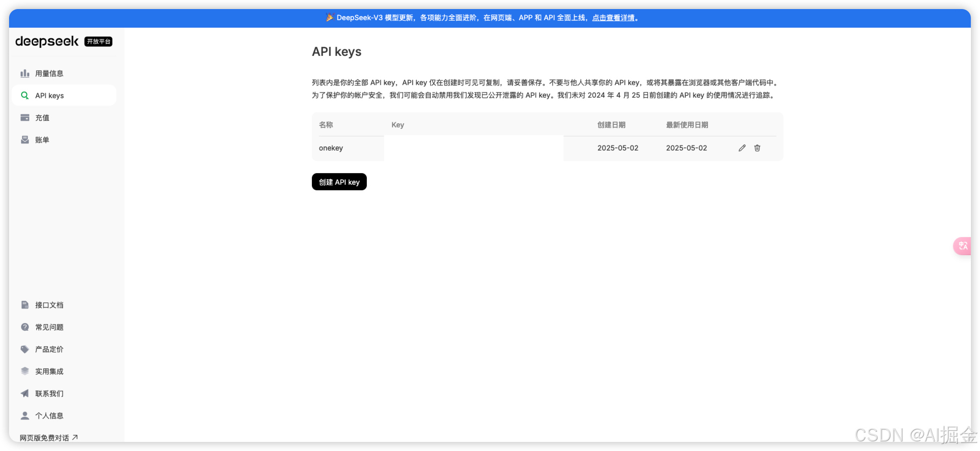Click the paper plane icon beside 联系我们
This screenshot has width=980, height=451.
pyautogui.click(x=25, y=394)
